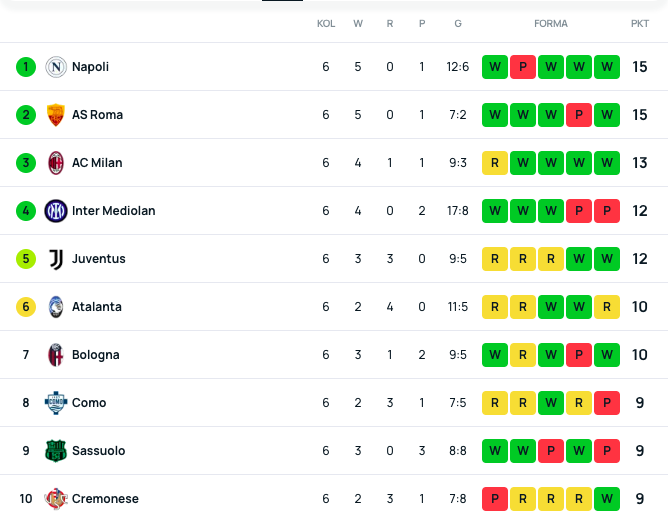Click the green position 1 badge
Image resolution: width=668 pixels, height=520 pixels.
pyautogui.click(x=26, y=67)
